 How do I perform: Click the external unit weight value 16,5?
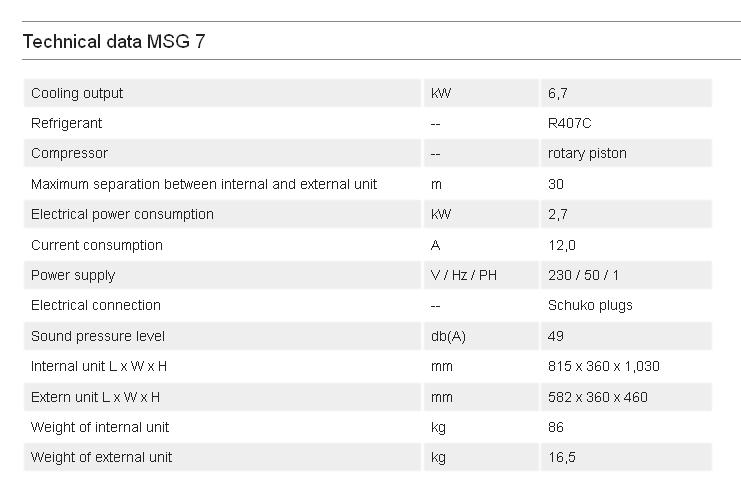point(562,457)
